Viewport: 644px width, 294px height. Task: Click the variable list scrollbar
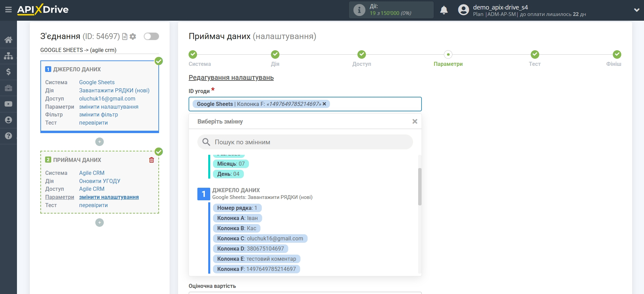pos(420,187)
